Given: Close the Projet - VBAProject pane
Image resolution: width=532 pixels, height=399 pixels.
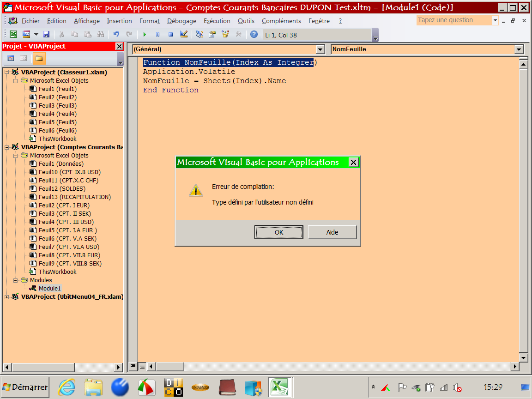Looking at the screenshot, I should [x=119, y=46].
